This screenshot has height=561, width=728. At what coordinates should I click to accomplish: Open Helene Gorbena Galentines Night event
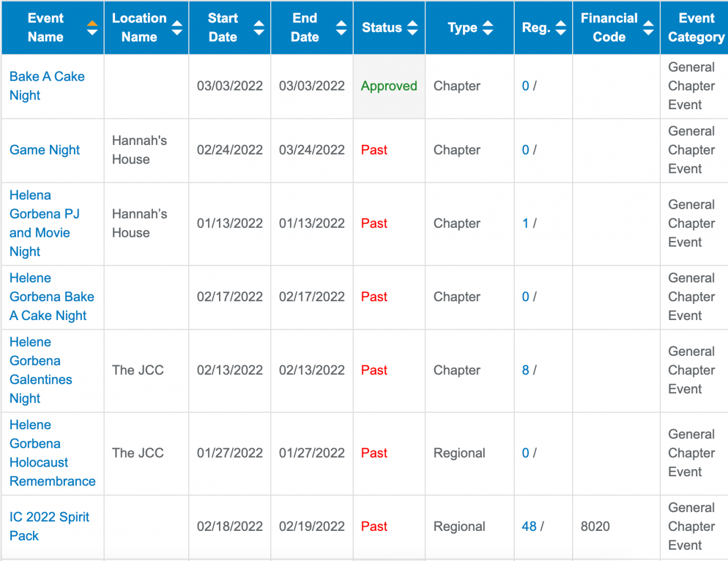40,370
